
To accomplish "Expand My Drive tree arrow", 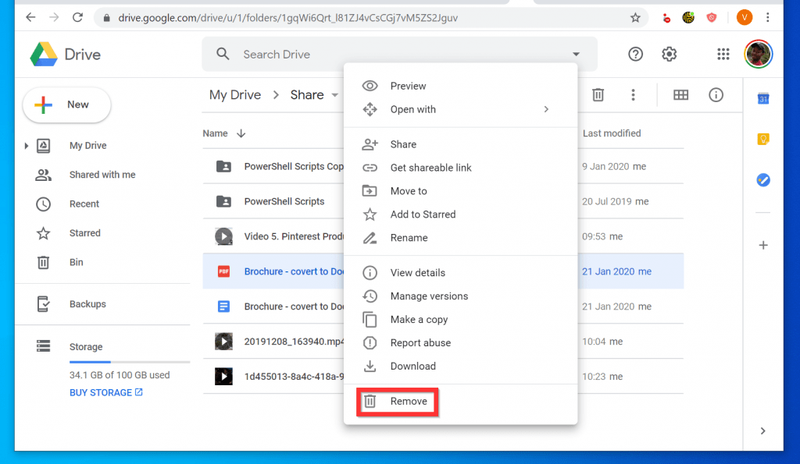I will [26, 146].
